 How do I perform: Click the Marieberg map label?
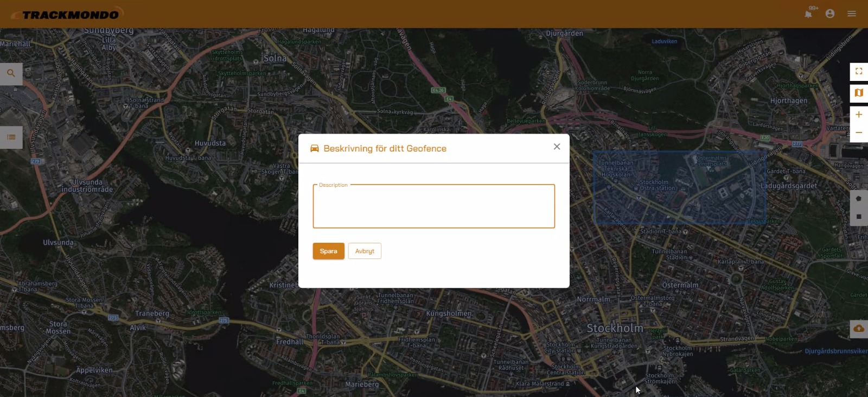(x=362, y=385)
